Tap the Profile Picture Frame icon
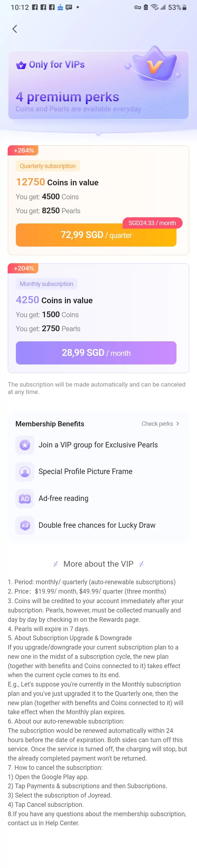 (x=25, y=472)
